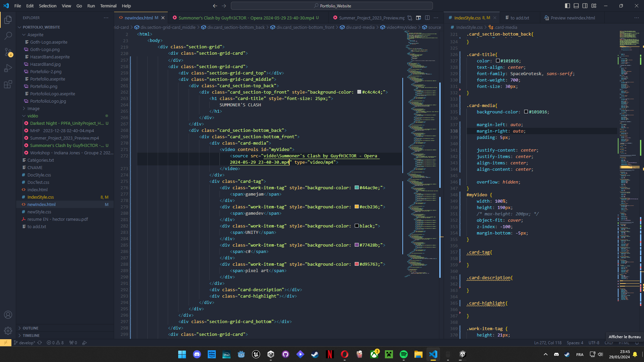
Task: Open resume EN - hector rameau.pdf file
Action: [x=65, y=219]
